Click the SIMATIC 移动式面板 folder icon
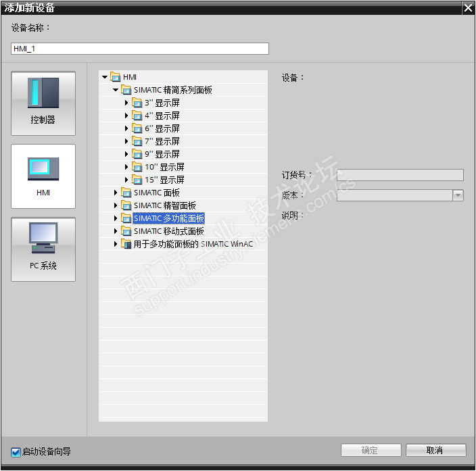The image size is (476, 471). point(126,231)
